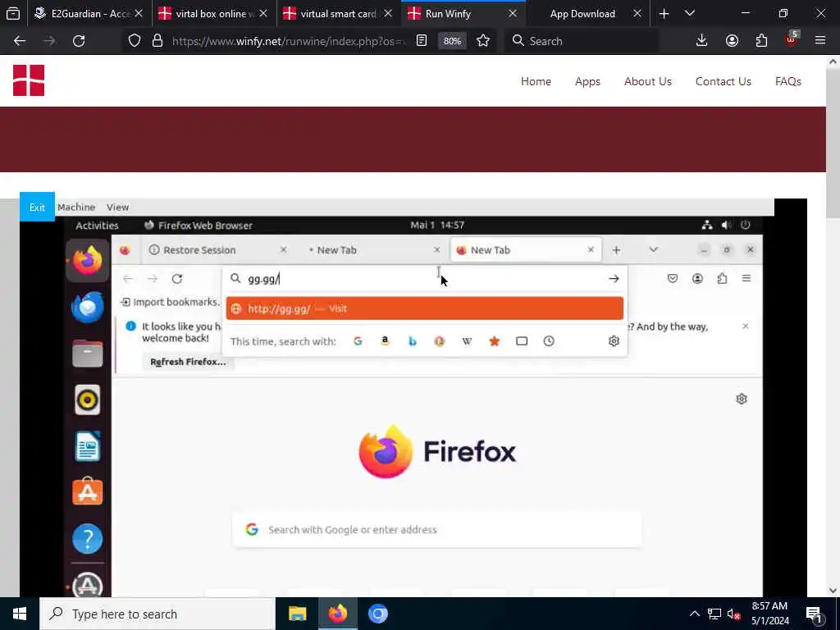Bookmark this page with the star icon
840x630 pixels.
pos(483,41)
